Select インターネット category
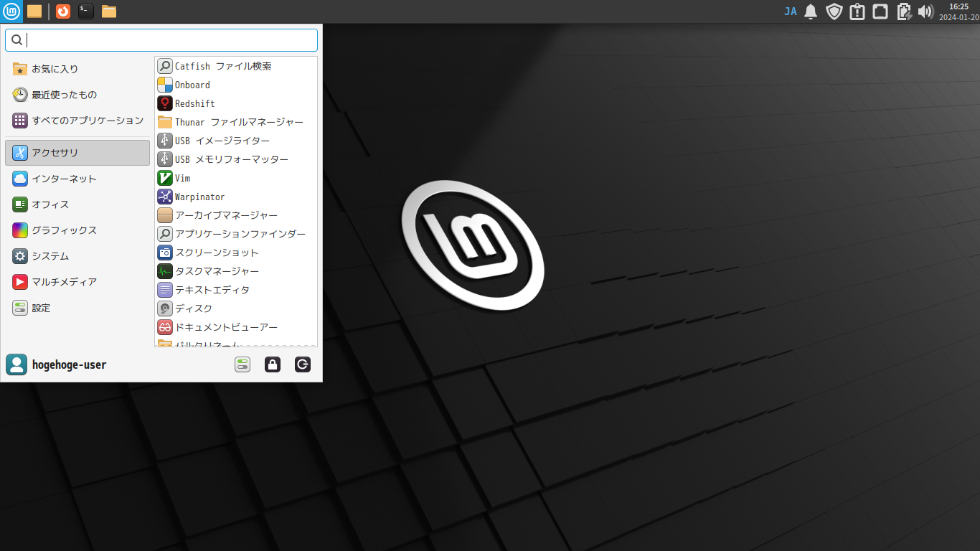980x551 pixels. (x=77, y=179)
